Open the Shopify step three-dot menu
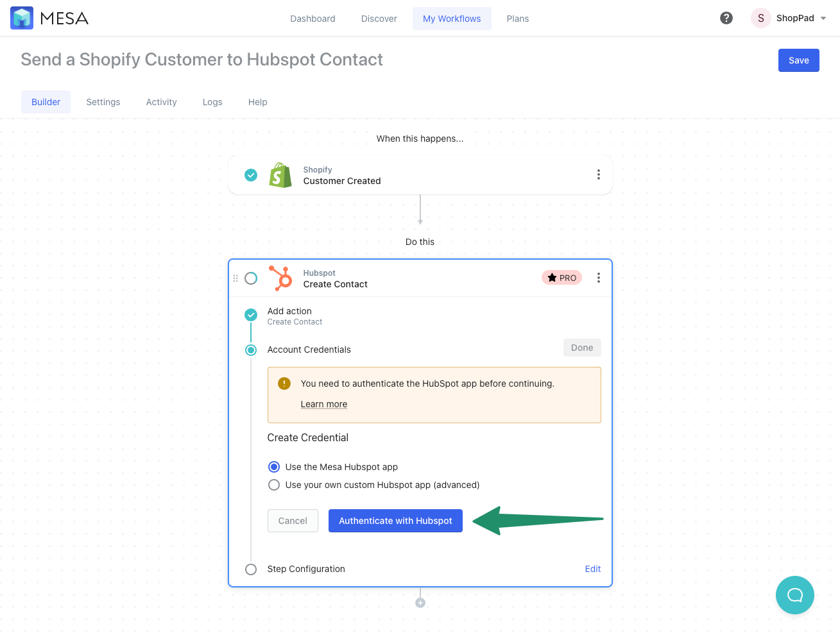Image resolution: width=840 pixels, height=640 pixels. pos(599,174)
